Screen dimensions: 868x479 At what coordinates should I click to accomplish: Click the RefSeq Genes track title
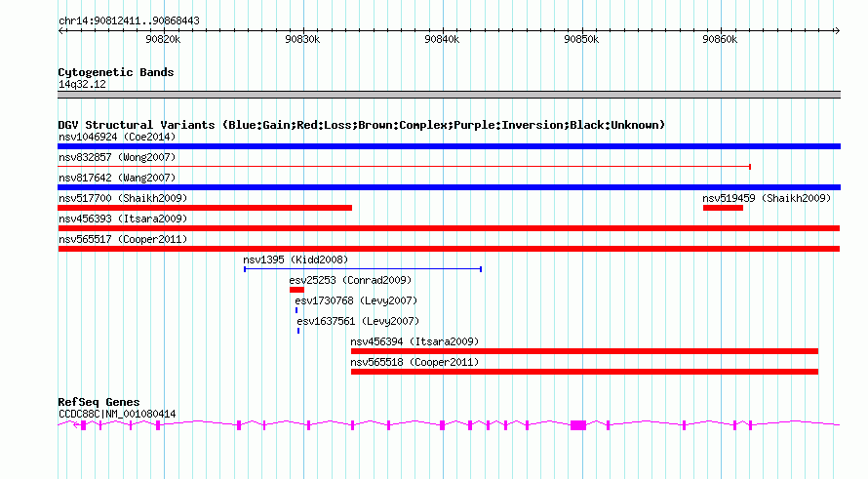tap(99, 402)
